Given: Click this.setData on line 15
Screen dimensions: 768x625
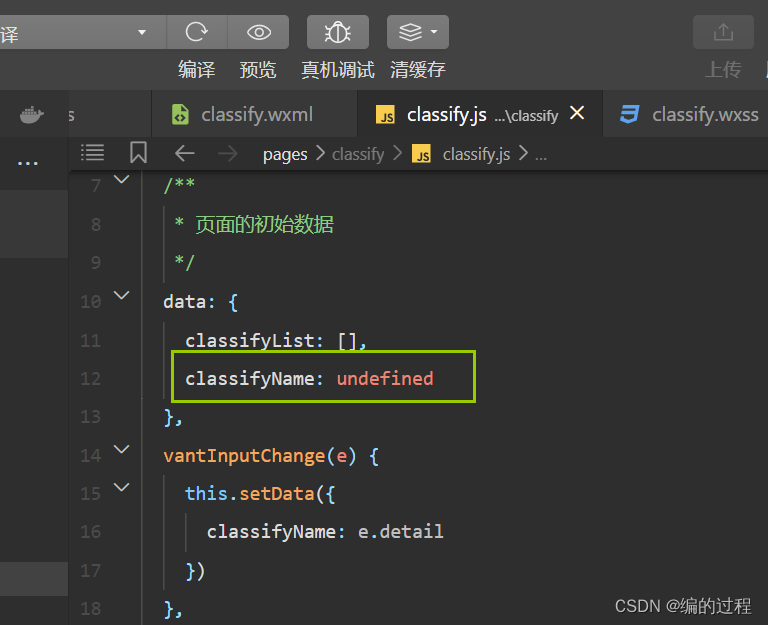Looking at the screenshot, I should point(250,494).
